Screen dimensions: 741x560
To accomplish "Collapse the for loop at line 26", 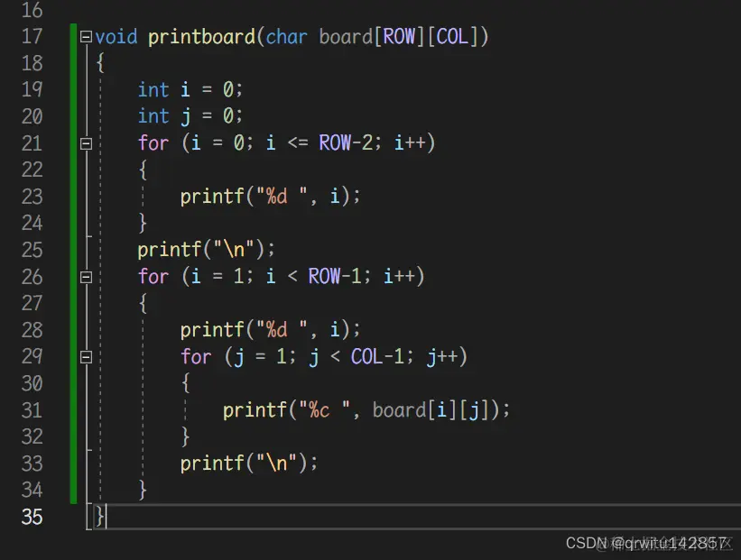I will pos(86,277).
